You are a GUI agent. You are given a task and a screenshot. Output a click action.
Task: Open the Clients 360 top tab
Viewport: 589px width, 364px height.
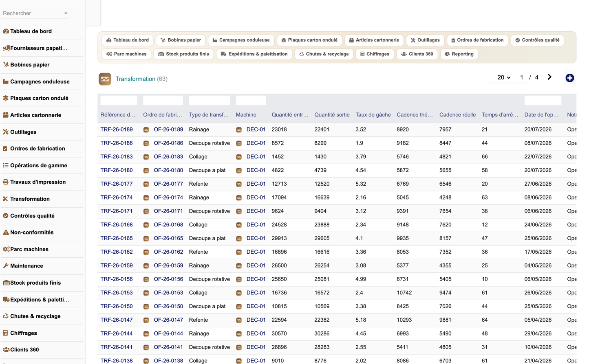coord(417,54)
